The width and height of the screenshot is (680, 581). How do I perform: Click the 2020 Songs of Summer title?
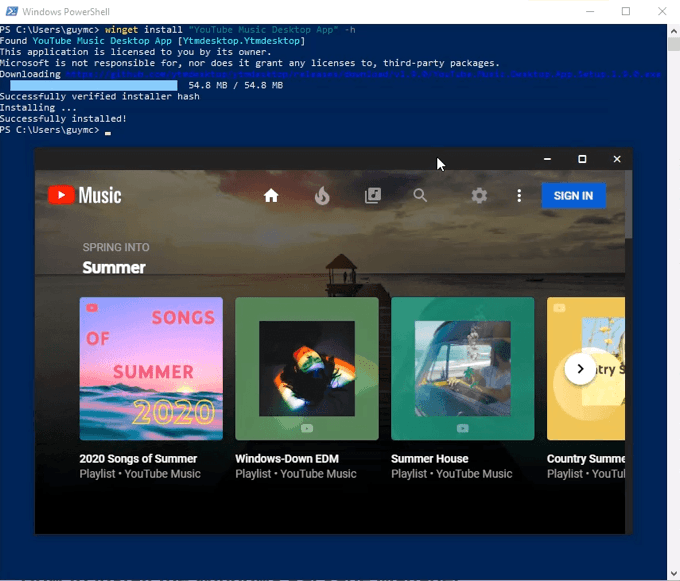tap(138, 459)
